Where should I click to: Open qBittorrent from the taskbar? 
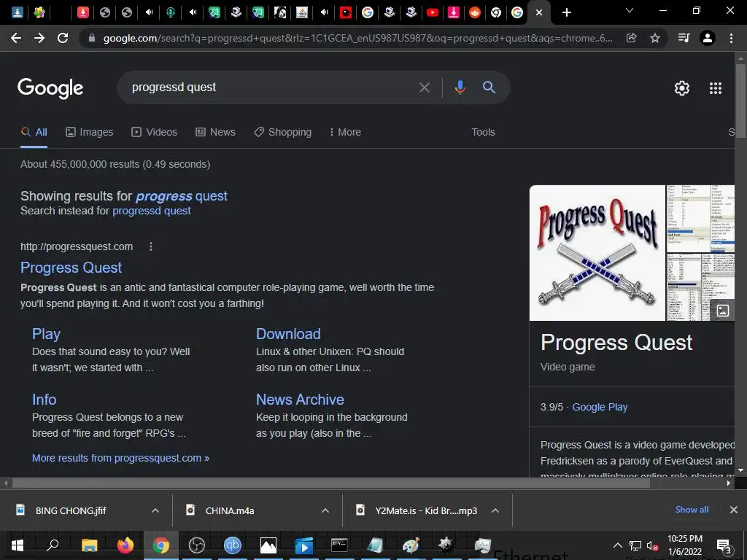click(x=233, y=545)
